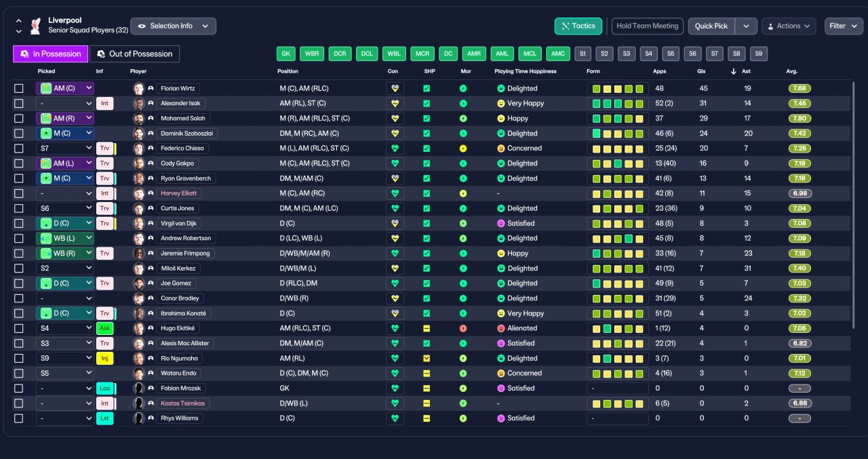Open the Selection Info dropdown
Image resolution: width=868 pixels, height=459 pixels.
pos(174,26)
